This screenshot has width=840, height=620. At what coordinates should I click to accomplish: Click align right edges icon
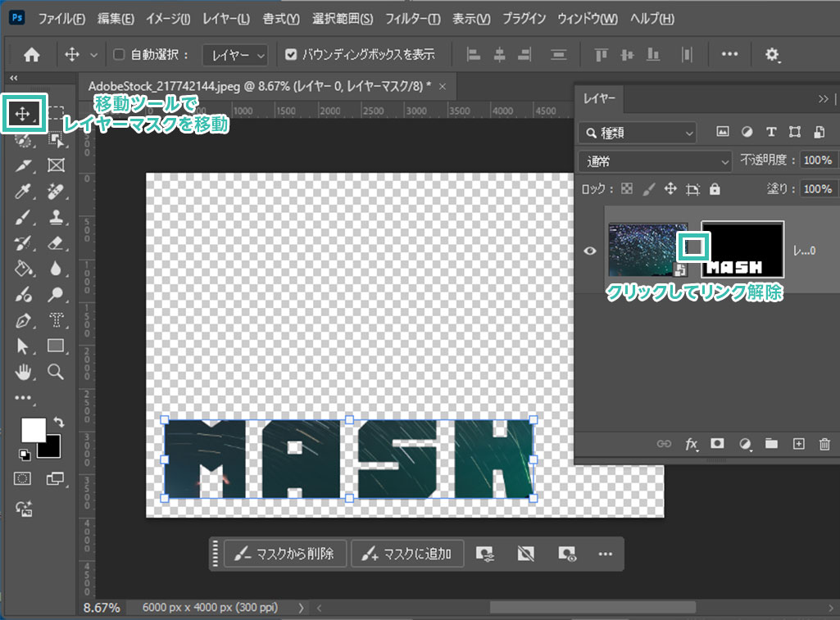[x=525, y=54]
